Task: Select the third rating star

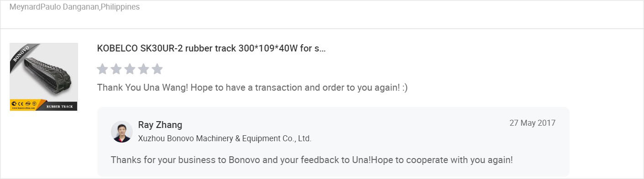Action: [x=130, y=69]
